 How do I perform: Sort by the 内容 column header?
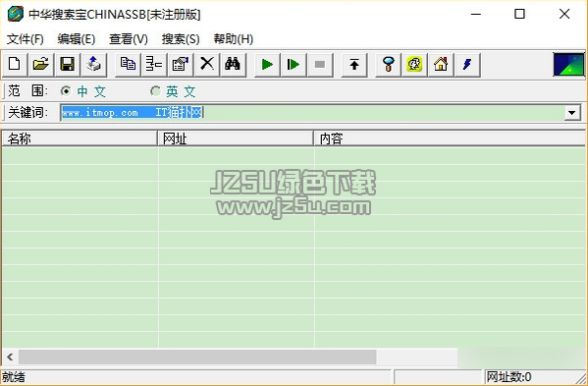pos(450,138)
